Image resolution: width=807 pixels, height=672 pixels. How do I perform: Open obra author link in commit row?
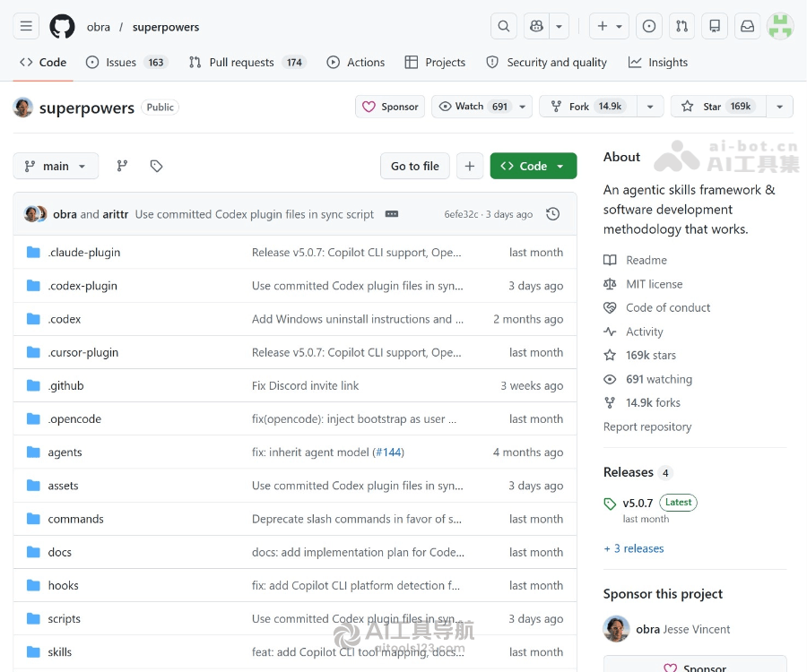(65, 214)
